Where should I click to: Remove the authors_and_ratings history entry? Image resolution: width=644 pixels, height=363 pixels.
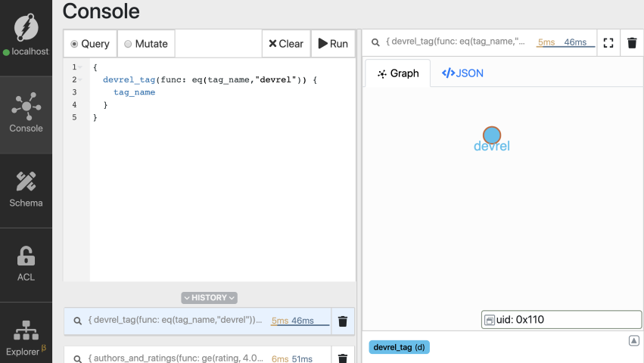click(x=343, y=358)
